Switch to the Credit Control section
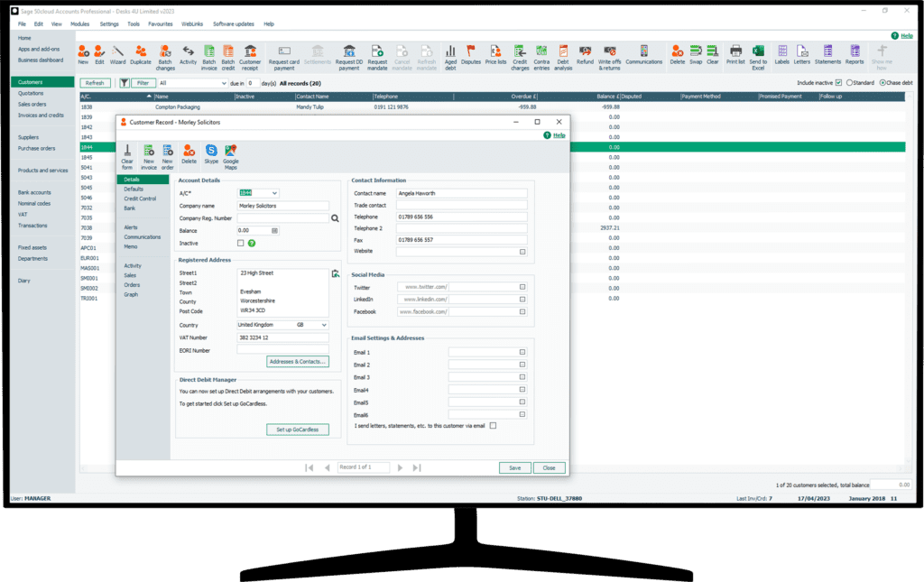Viewport: 924px width, 582px height. click(143, 199)
